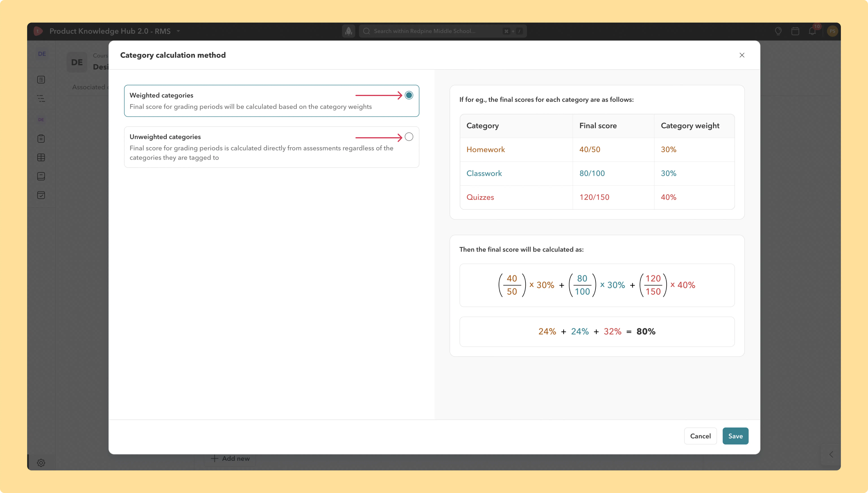Open the list document icon in sidebar

point(41,80)
